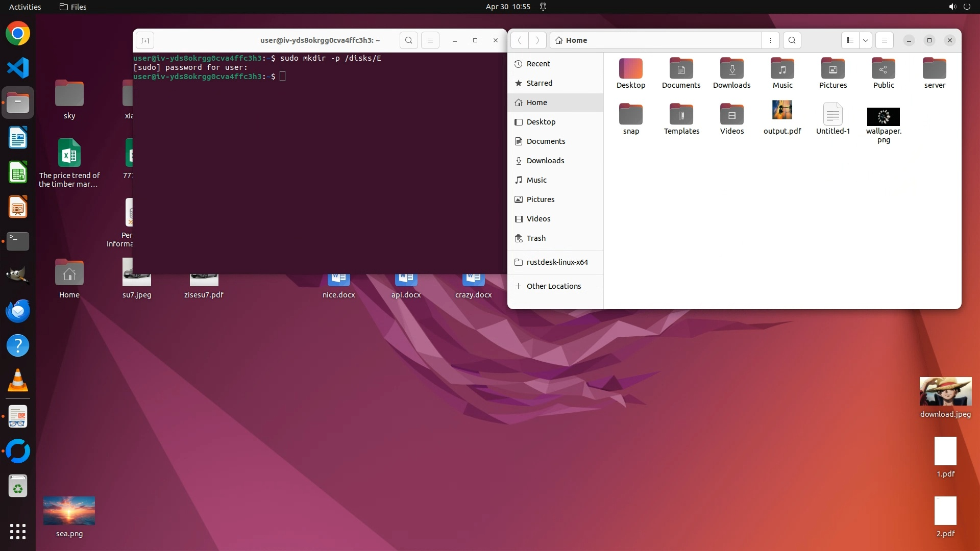Screen dimensions: 980x551
Task: Select Trash in Files sidebar
Action: point(535,238)
